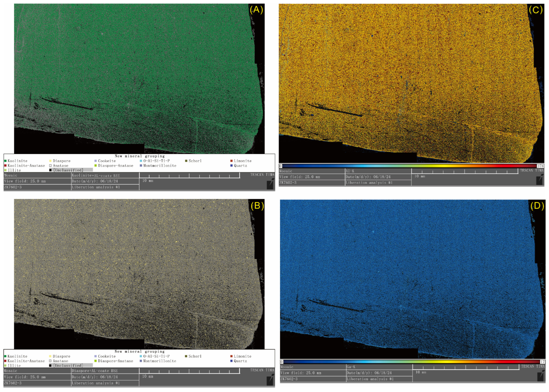The image size is (549, 392).
Task: Click the black Unclassified legend box in panel B
Action: (50, 366)
